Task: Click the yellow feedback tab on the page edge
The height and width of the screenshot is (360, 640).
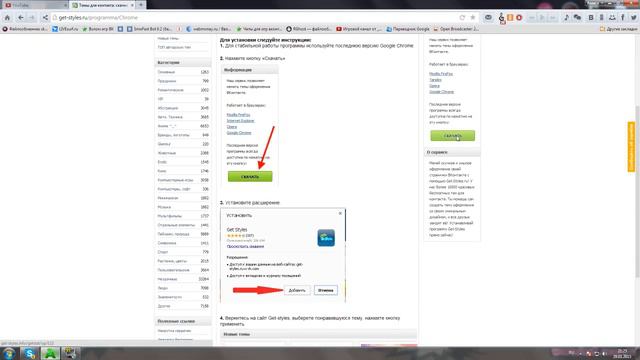Action: click(631, 147)
